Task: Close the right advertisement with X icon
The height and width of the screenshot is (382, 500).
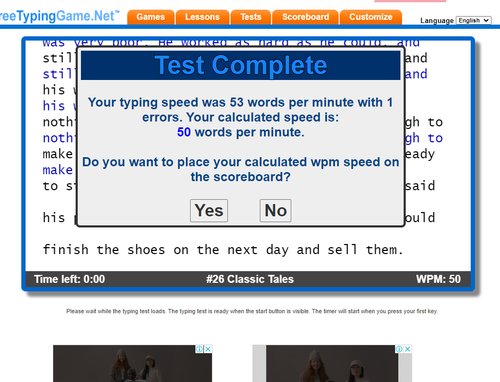Action: [408, 349]
